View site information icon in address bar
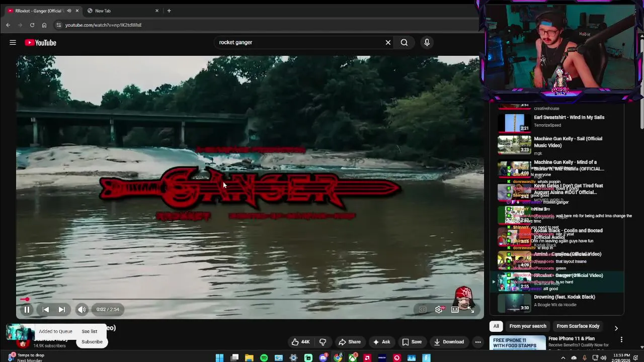 [x=59, y=25]
